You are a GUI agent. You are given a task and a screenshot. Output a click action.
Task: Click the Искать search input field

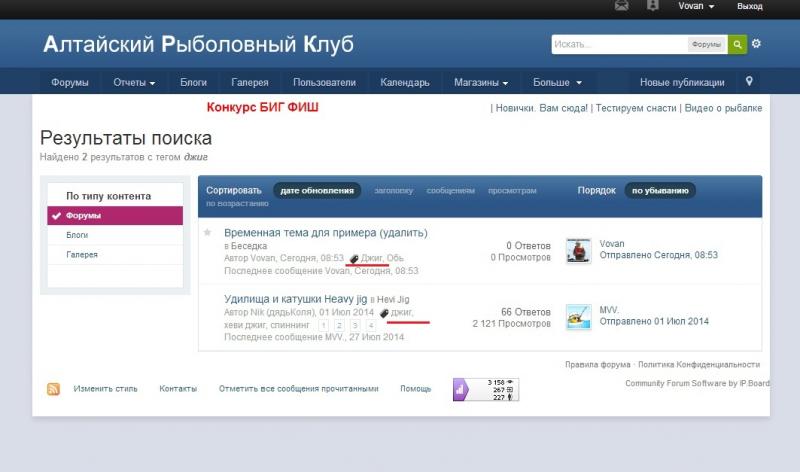tap(620, 45)
